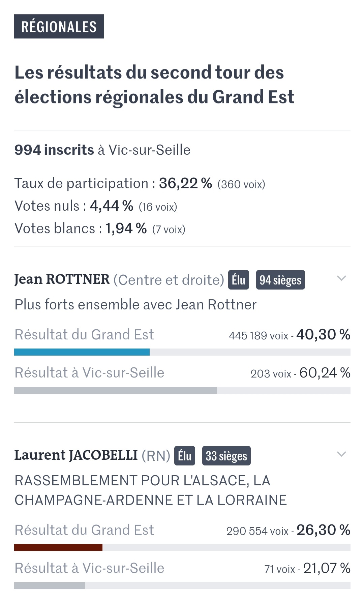Screen dimensions: 364x605
Task: Select the Jean ROTTNER candidate name
Action: pos(62,279)
